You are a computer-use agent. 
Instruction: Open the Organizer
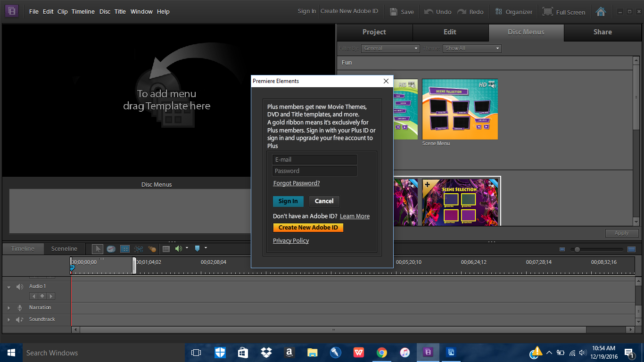coord(513,12)
